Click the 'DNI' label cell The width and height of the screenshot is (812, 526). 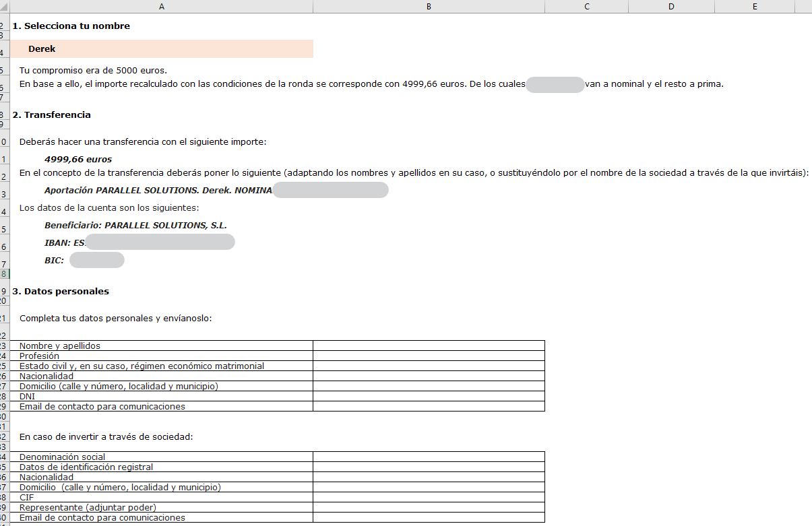point(162,396)
